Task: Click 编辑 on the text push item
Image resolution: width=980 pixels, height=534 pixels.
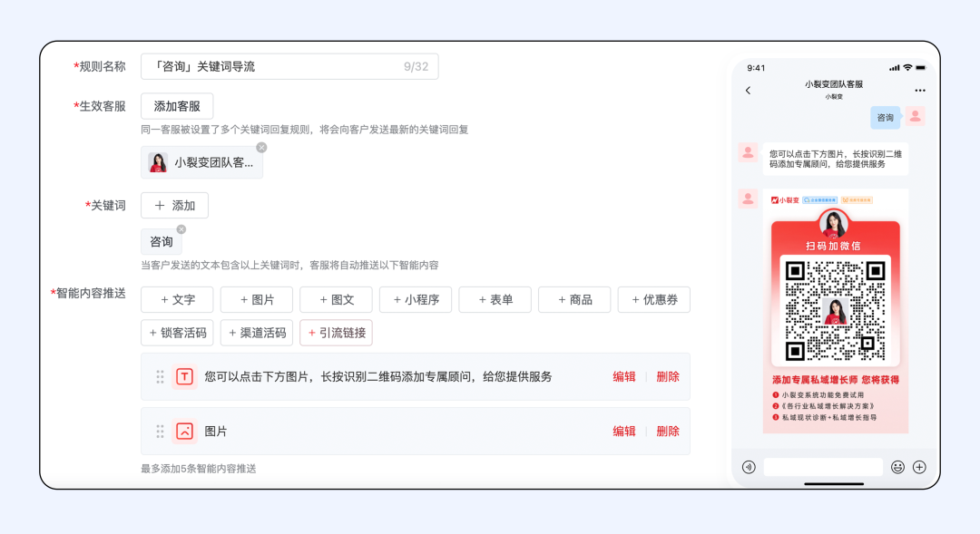Action: coord(624,376)
